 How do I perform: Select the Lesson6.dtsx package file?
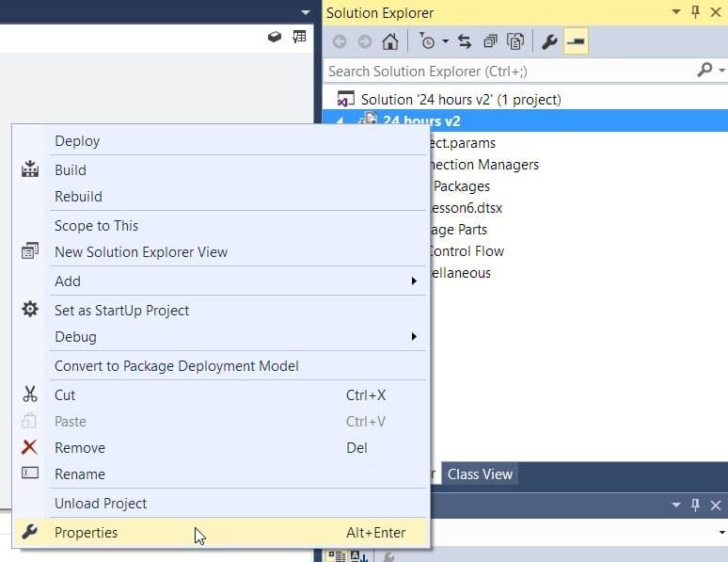coord(467,208)
